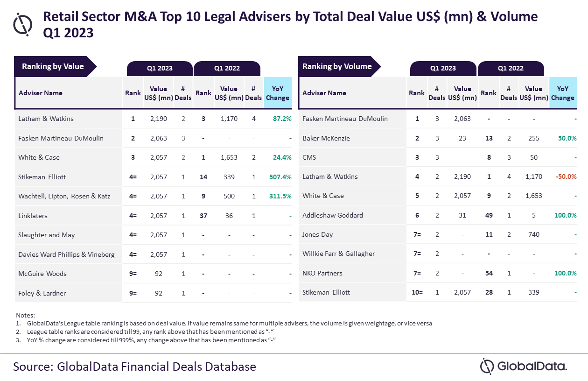Select the Foley & Lardner row
Viewport: 588px width, 381px height.
pyautogui.click(x=154, y=293)
